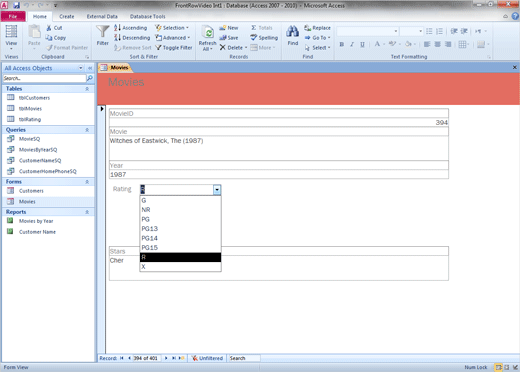
Task: Go to next record button
Action: 166,358
